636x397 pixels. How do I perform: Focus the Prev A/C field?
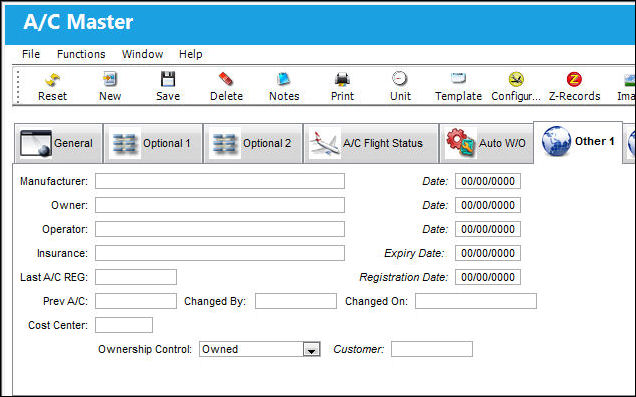click(x=136, y=301)
